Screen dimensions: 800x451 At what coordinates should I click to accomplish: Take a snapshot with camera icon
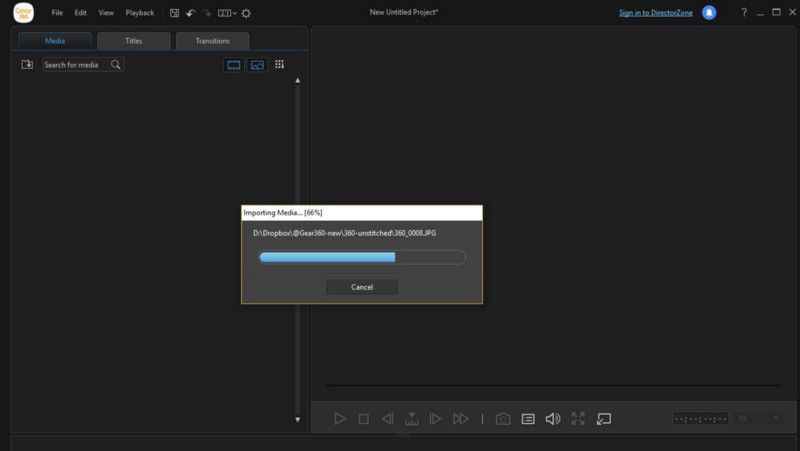point(503,419)
